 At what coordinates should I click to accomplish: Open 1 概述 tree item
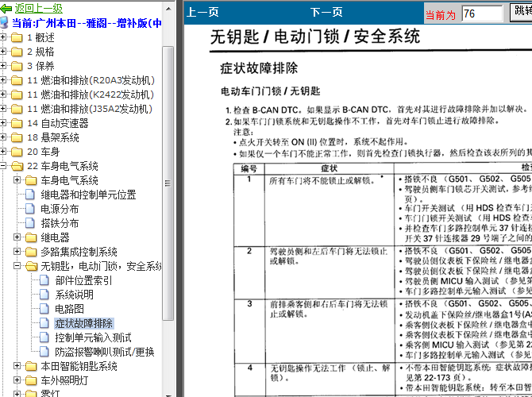(40, 37)
